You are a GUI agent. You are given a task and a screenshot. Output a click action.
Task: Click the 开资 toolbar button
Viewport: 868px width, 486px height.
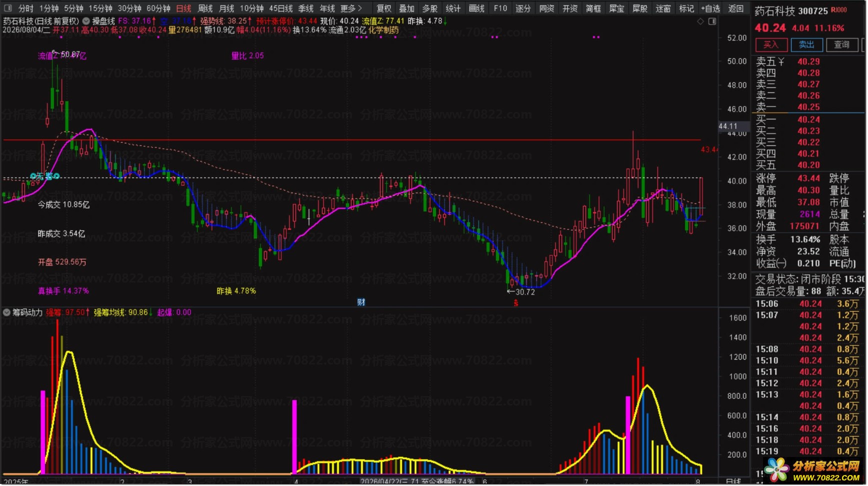(569, 8)
